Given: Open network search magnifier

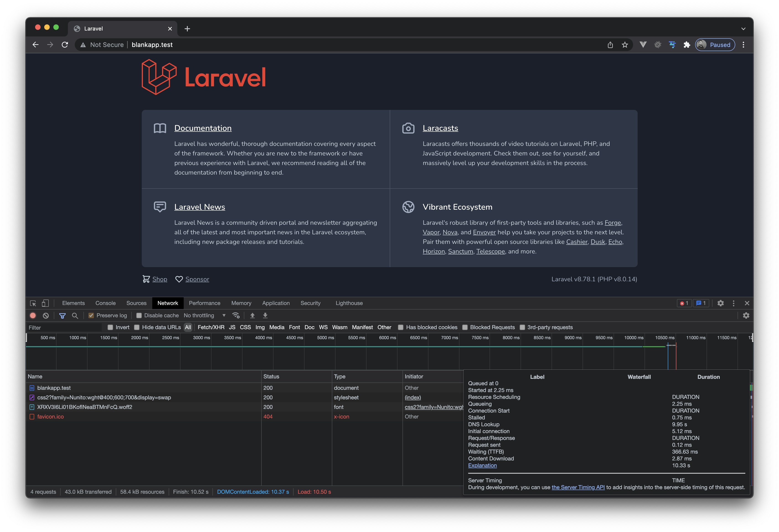Looking at the screenshot, I should tap(75, 315).
